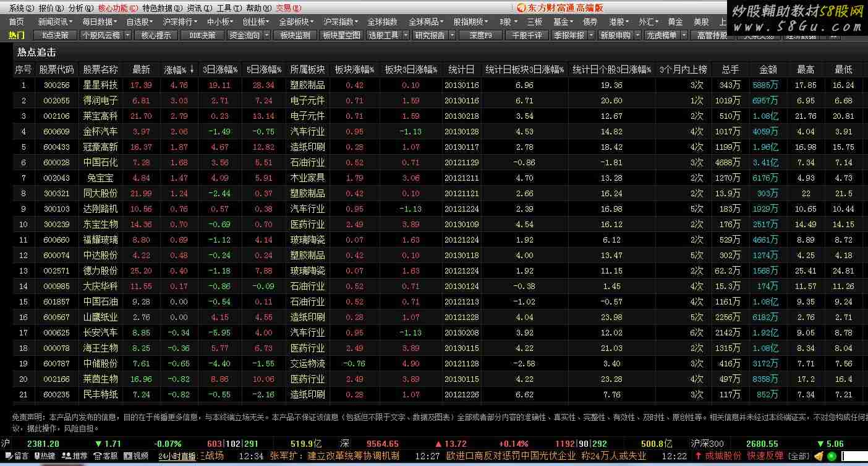Open the 帮助(H) menu
The width and height of the screenshot is (868, 466).
tap(258, 8)
